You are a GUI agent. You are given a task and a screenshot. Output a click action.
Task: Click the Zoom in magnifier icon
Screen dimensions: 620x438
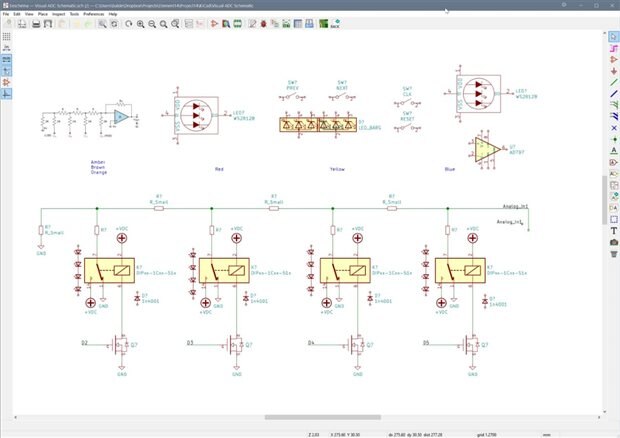click(140, 23)
